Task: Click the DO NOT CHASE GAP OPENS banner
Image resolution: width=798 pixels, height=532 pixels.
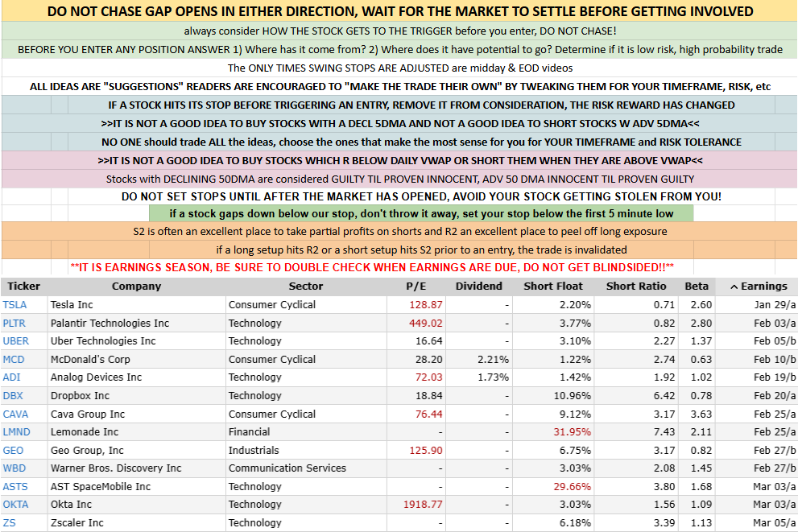Action: click(x=400, y=11)
